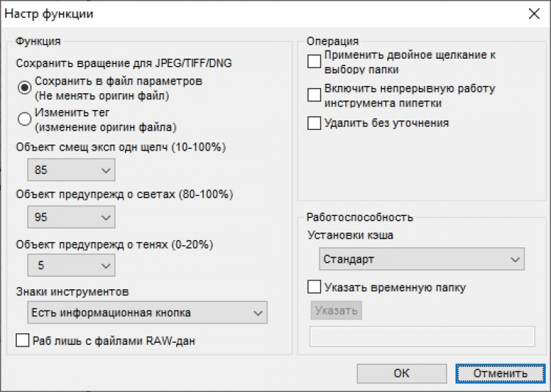Click the disabled 'Указать' button

click(x=336, y=311)
